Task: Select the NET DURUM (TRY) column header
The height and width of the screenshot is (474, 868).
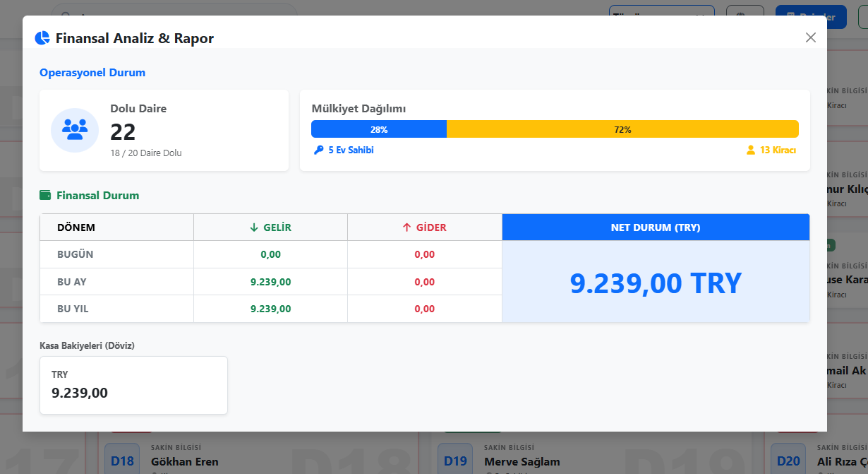Action: tap(656, 227)
